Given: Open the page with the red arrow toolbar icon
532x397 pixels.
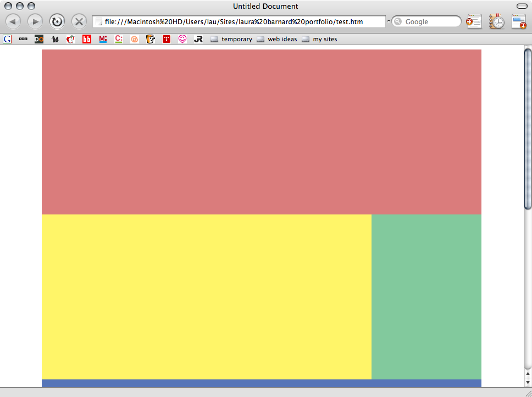Looking at the screenshot, I should pyautogui.click(x=474, y=21).
